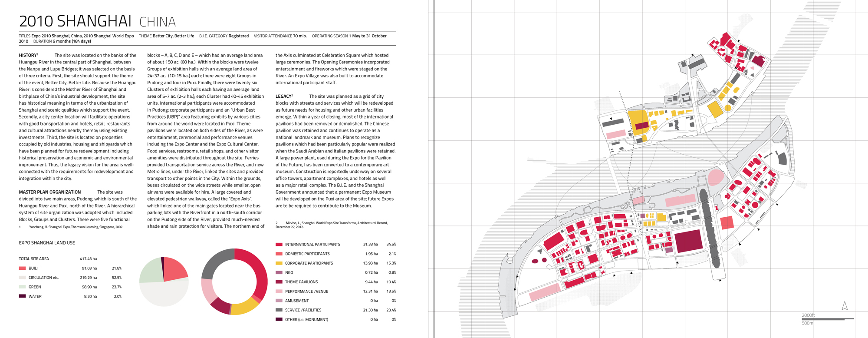Click the EXPO SHANGHAI LAND USE heading
This screenshot has height=338, width=868.
pos(47,243)
